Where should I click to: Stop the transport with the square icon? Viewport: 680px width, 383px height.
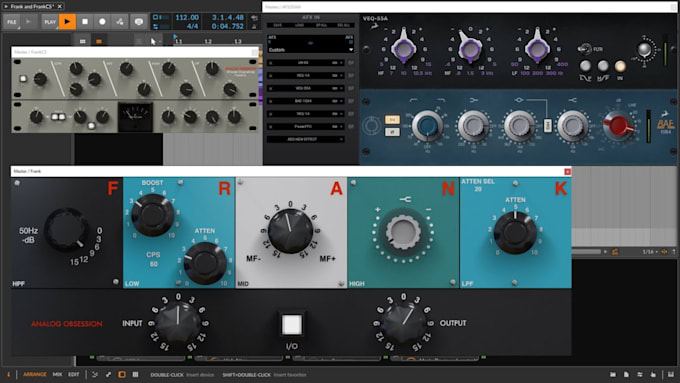[85, 22]
